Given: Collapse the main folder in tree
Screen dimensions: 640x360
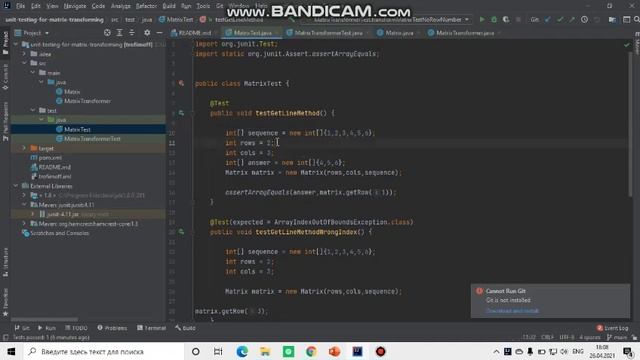Looking at the screenshot, I should click(x=33, y=73).
